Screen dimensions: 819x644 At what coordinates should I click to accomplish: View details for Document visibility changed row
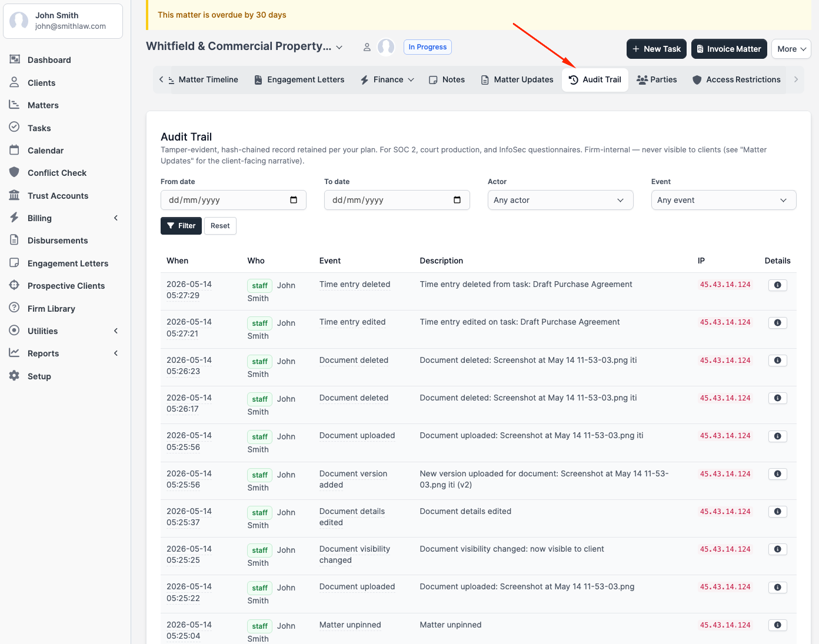pyautogui.click(x=777, y=549)
